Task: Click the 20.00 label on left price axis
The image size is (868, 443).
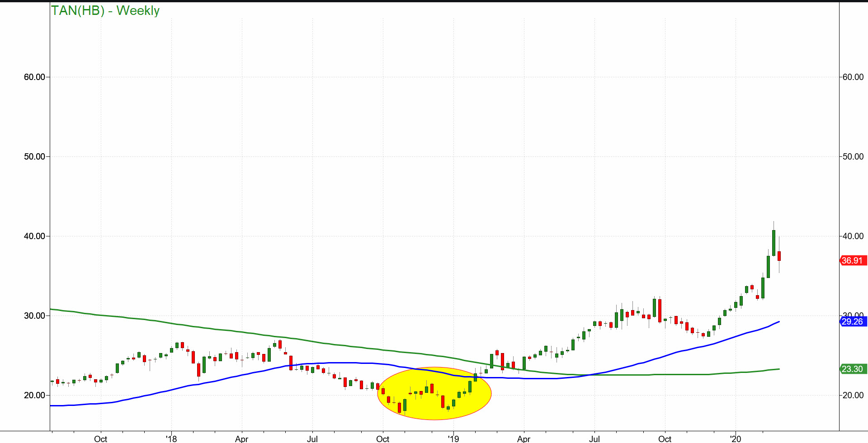Action: [34, 395]
